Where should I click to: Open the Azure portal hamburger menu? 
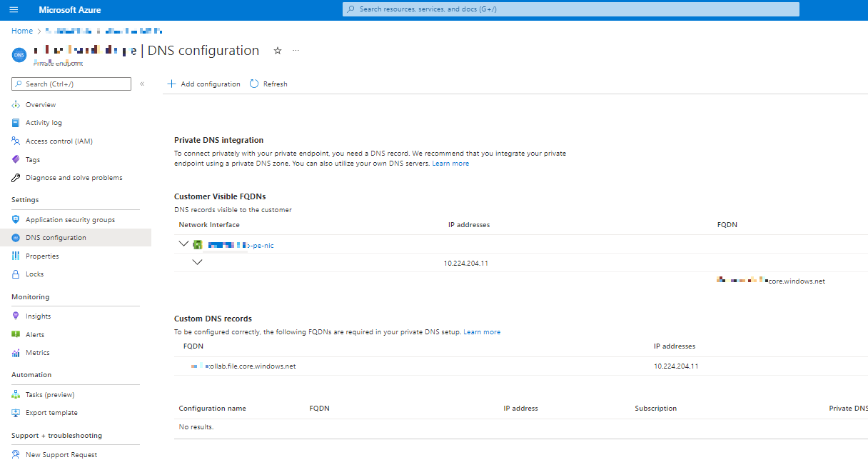point(14,10)
